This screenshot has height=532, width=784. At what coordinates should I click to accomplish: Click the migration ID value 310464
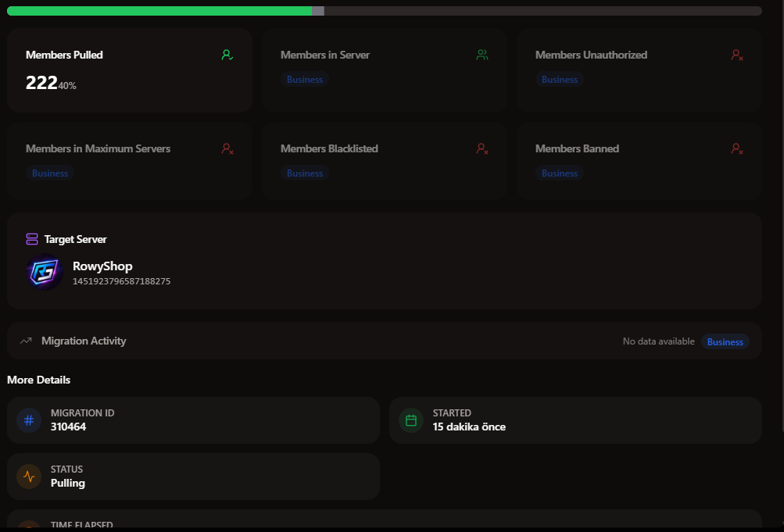click(x=69, y=427)
